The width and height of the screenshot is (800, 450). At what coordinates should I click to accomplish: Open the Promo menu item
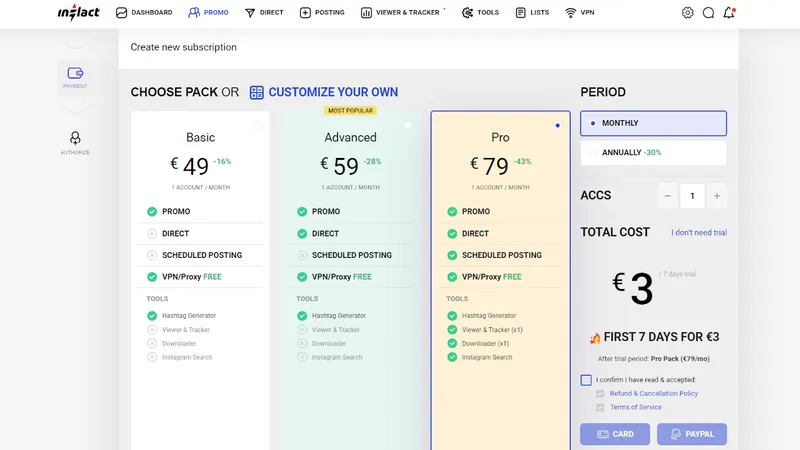(208, 12)
